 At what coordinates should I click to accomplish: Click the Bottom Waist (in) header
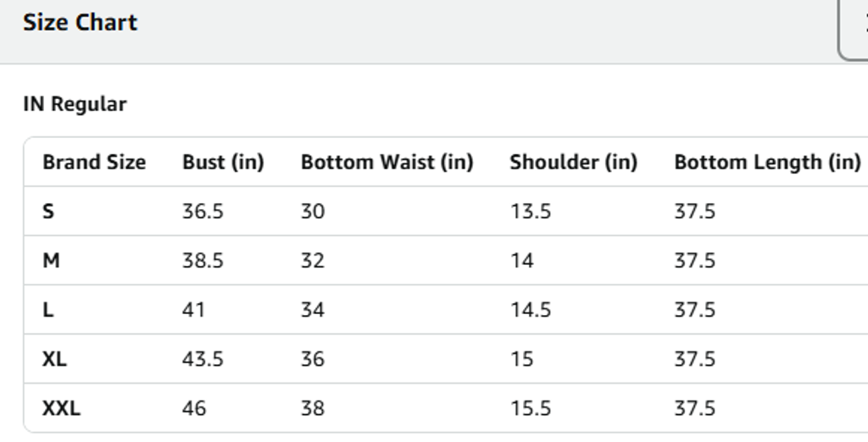(387, 162)
